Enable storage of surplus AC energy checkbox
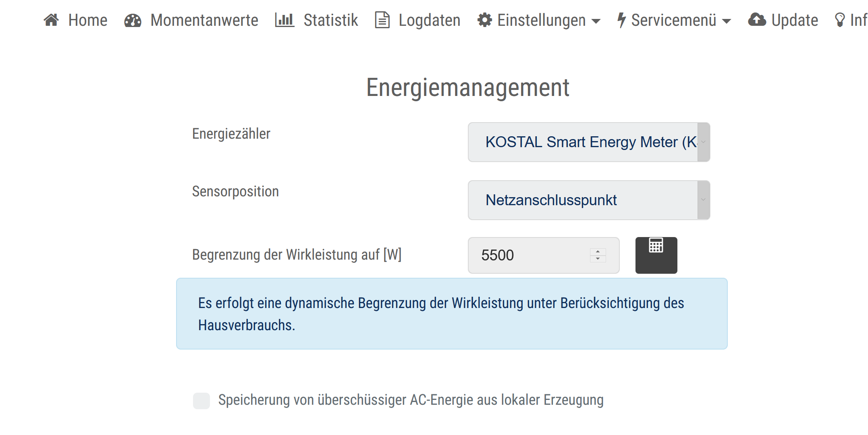 pyautogui.click(x=201, y=401)
